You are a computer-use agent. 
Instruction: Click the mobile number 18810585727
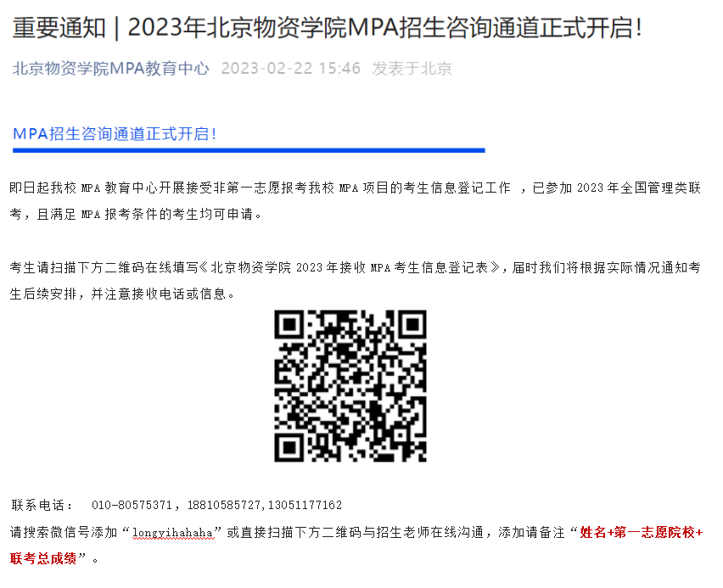click(224, 505)
